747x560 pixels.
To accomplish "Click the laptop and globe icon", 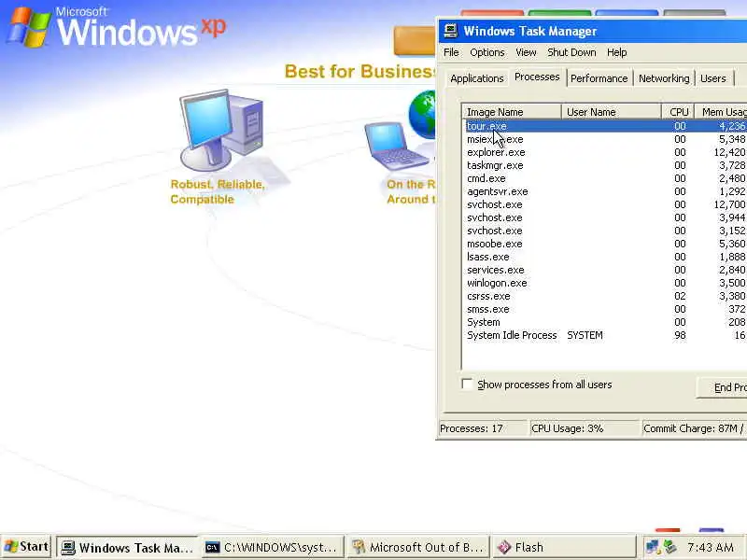I will 401,131.
